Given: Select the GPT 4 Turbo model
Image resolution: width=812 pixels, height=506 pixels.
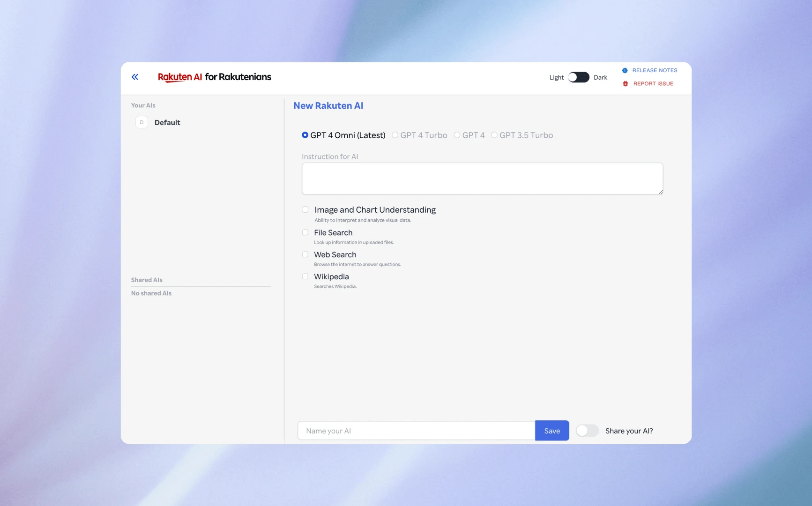Looking at the screenshot, I should coord(395,135).
